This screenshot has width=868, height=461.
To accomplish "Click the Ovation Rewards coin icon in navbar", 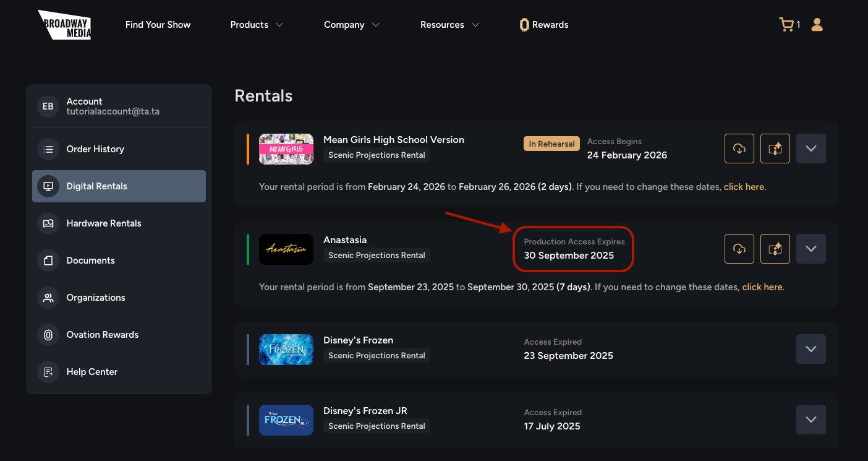I will tap(524, 25).
